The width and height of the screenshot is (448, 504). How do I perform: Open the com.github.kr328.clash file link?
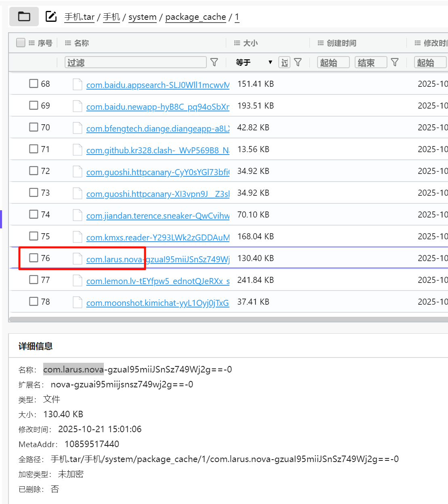[x=158, y=150]
